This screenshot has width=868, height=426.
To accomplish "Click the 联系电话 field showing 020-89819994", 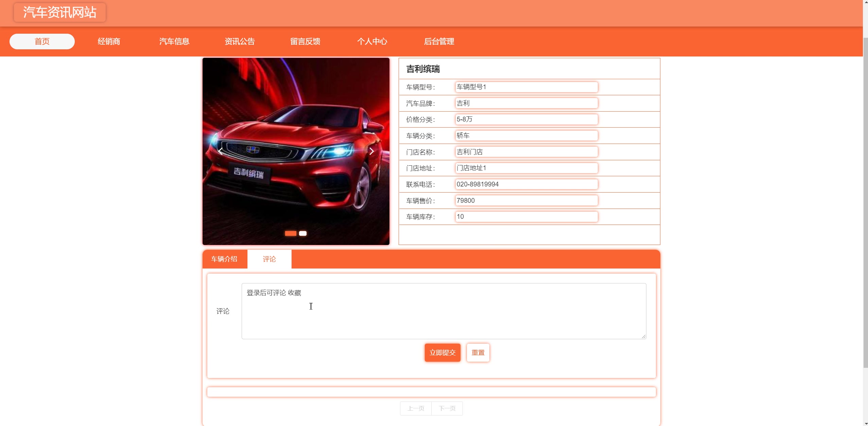I will point(526,184).
